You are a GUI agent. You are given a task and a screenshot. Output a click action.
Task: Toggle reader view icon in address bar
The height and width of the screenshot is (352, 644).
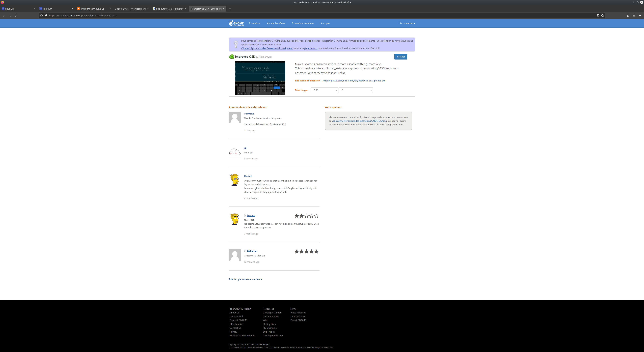tap(598, 15)
